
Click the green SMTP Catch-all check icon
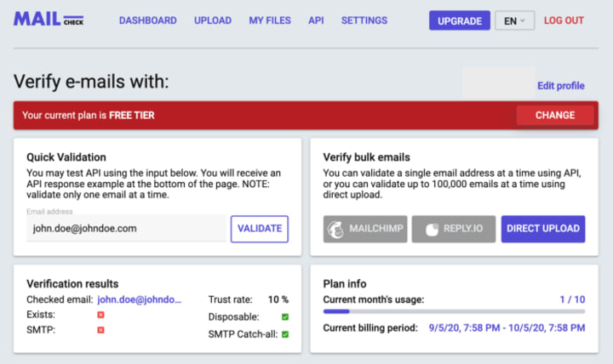(x=285, y=334)
